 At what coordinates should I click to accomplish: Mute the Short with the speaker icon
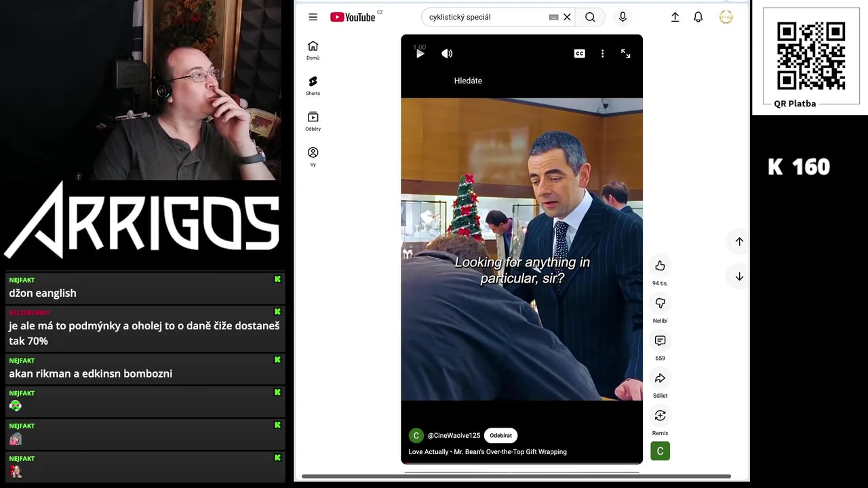click(x=447, y=54)
